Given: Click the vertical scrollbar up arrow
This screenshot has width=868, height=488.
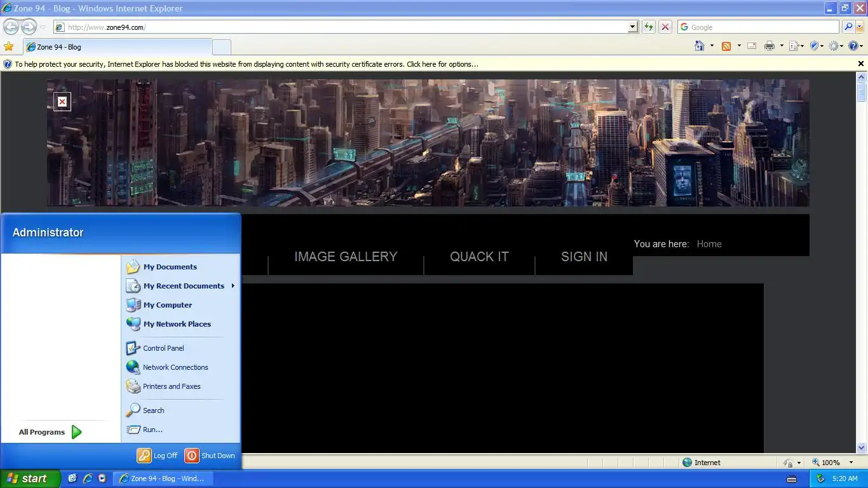Looking at the screenshot, I should tap(862, 77).
